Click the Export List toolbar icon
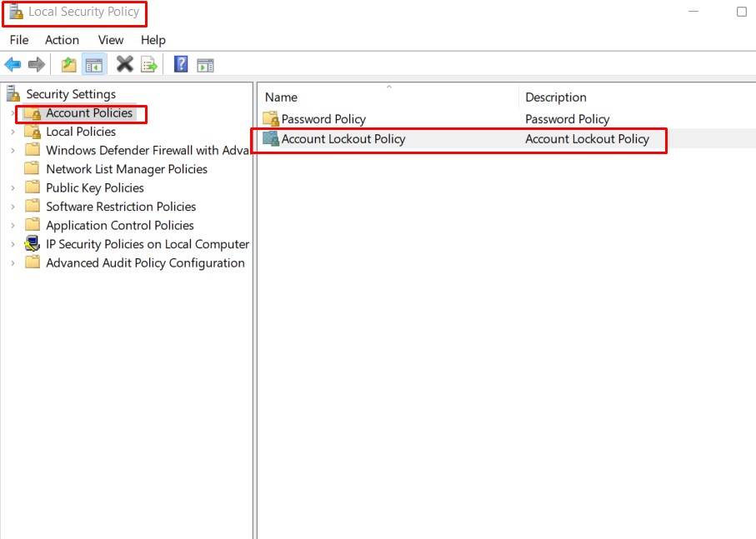Image resolution: width=756 pixels, height=539 pixels. (149, 64)
